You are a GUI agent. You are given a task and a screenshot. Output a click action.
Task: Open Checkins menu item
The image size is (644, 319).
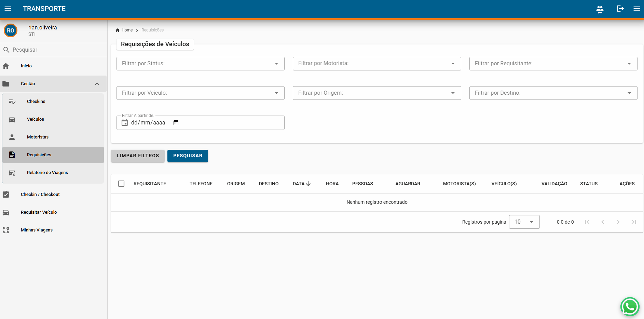53,102
